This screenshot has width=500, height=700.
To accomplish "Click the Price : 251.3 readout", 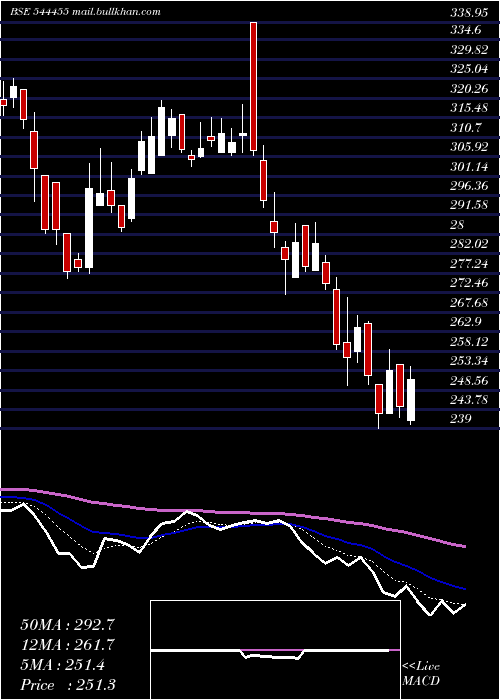I will pos(68,685).
